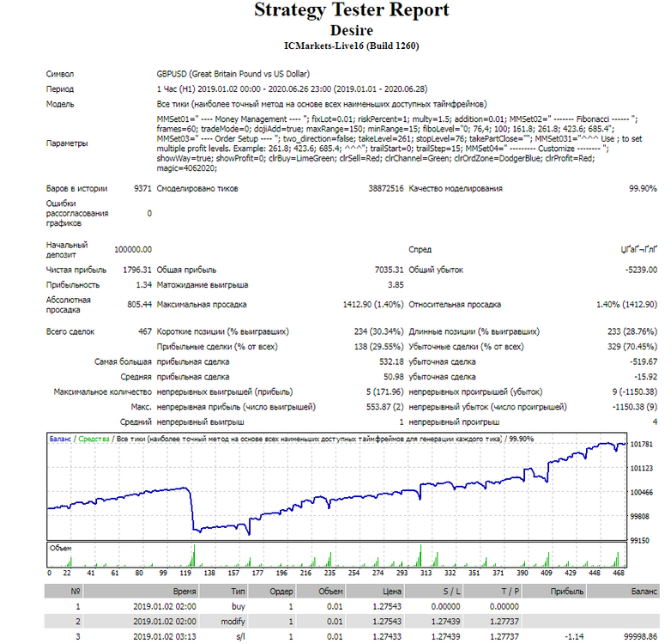The width and height of the screenshot is (671, 644).
Task: Click modelled ticks value 38872516
Action: [385, 188]
